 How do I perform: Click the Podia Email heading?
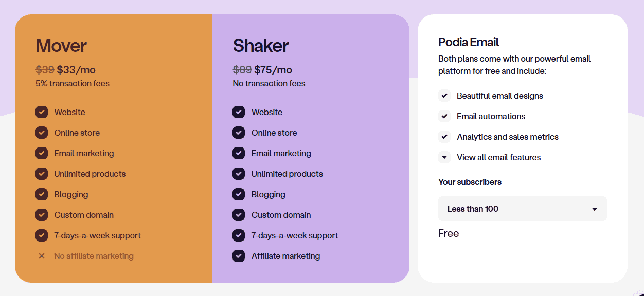[469, 42]
